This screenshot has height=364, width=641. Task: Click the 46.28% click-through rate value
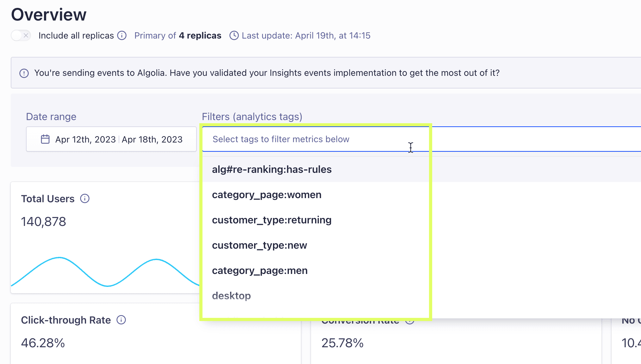43,343
